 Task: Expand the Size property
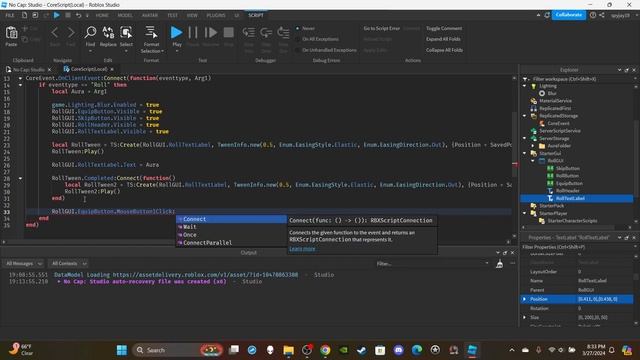tap(524, 317)
